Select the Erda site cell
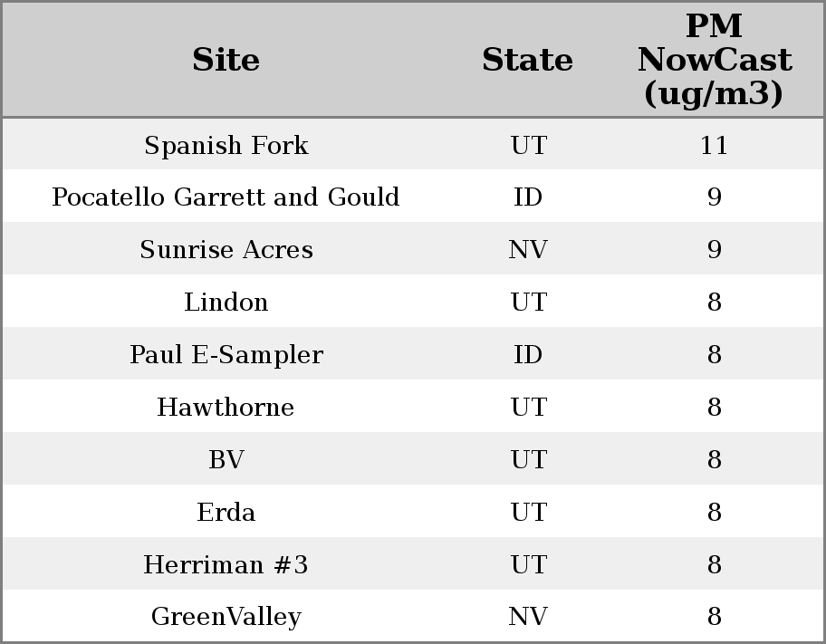826x644 pixels. click(226, 513)
